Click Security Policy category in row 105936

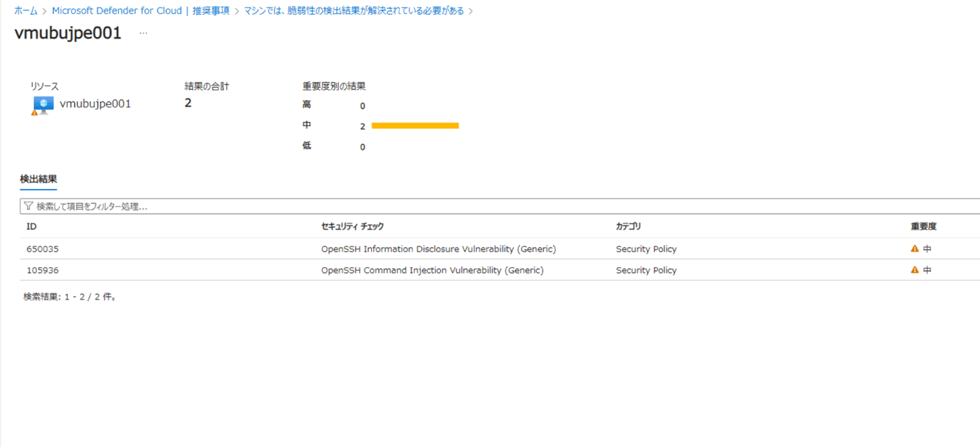646,270
